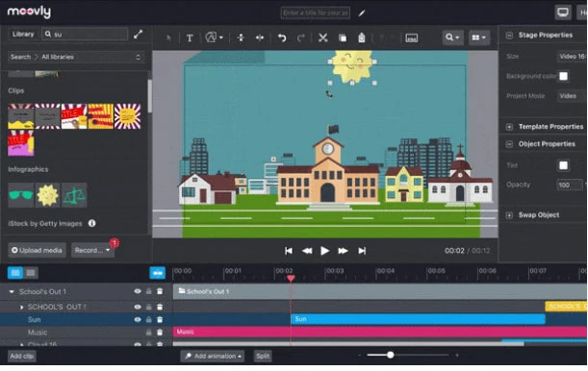
Task: Open the zoom magnifier tool
Action: (452, 37)
